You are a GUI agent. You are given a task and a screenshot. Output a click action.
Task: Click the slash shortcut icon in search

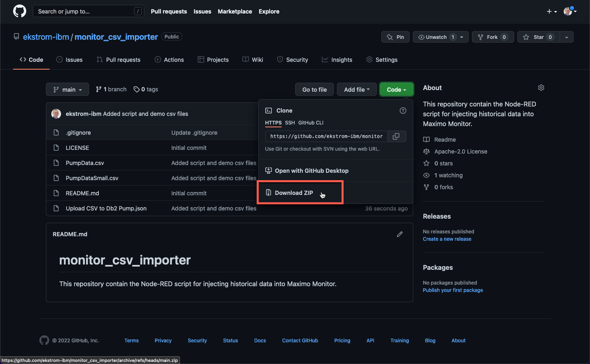coord(138,11)
